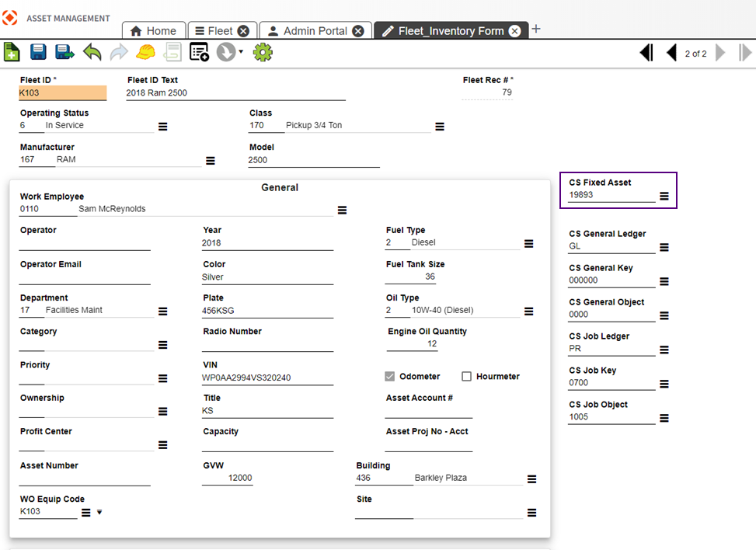The height and width of the screenshot is (550, 756).
Task: Go to the previous record
Action: pos(671,53)
